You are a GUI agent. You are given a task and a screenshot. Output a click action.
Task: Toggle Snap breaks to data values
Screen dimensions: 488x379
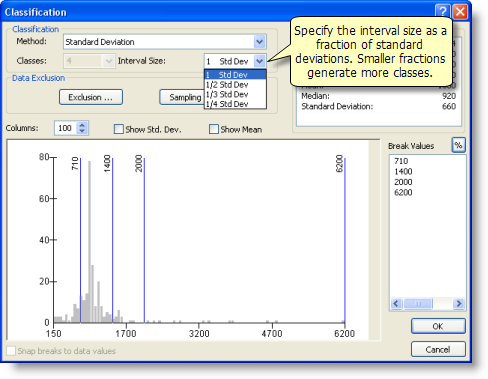point(11,351)
